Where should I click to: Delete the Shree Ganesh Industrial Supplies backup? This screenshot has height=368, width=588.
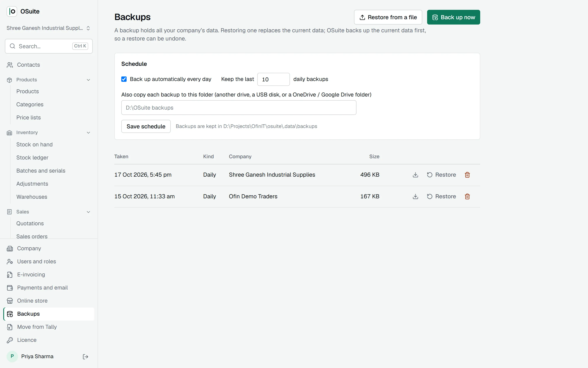pyautogui.click(x=467, y=175)
